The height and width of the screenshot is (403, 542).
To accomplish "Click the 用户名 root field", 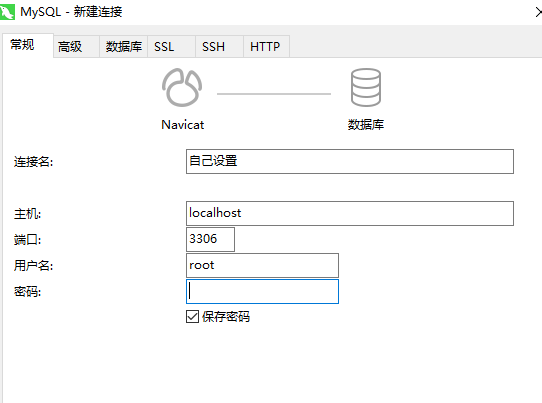I will (x=262, y=265).
